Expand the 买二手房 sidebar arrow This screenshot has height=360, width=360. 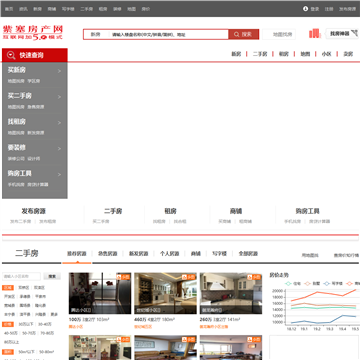tap(59, 97)
